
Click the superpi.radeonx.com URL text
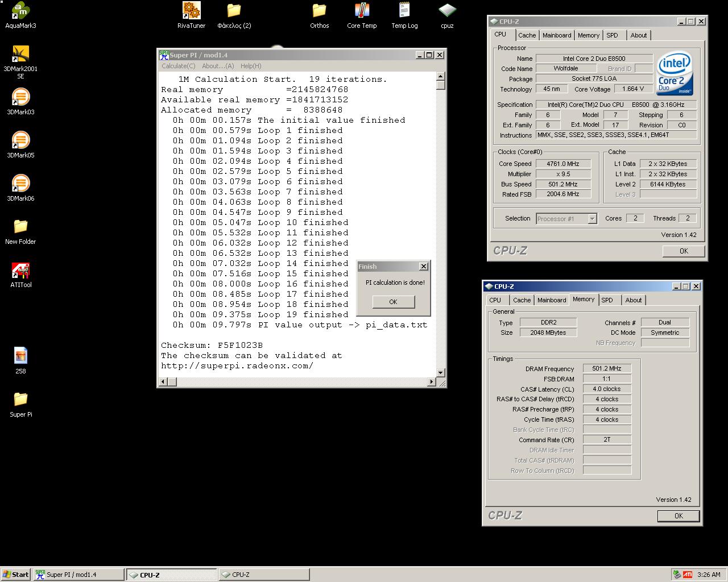click(237, 365)
